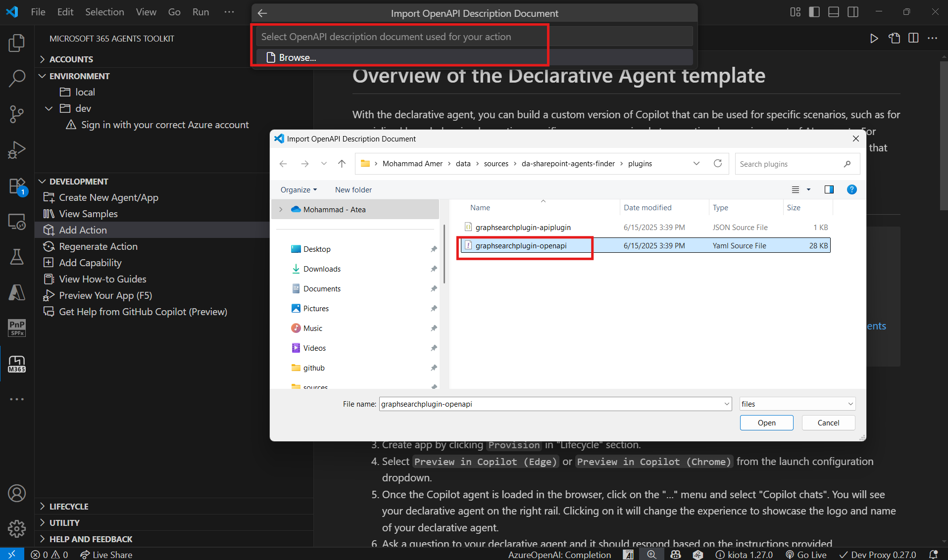Collapse the dev environment node
This screenshot has height=560, width=948.
click(x=49, y=108)
